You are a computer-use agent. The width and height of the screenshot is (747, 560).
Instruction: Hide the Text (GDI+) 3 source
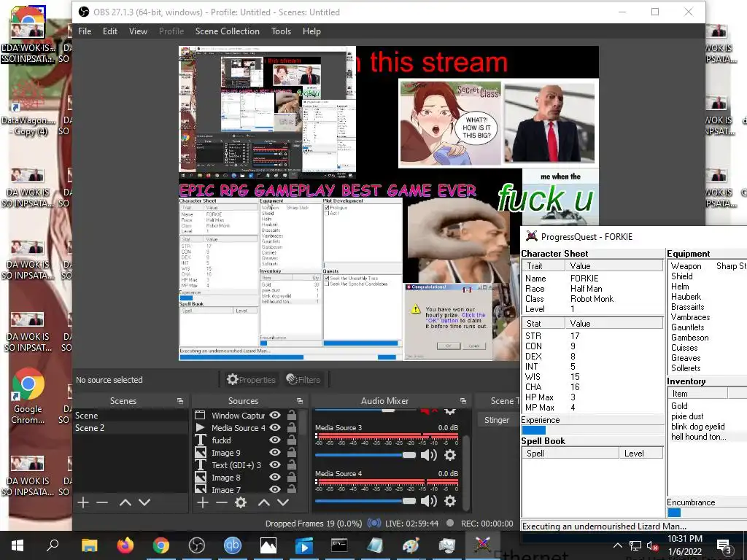click(275, 464)
